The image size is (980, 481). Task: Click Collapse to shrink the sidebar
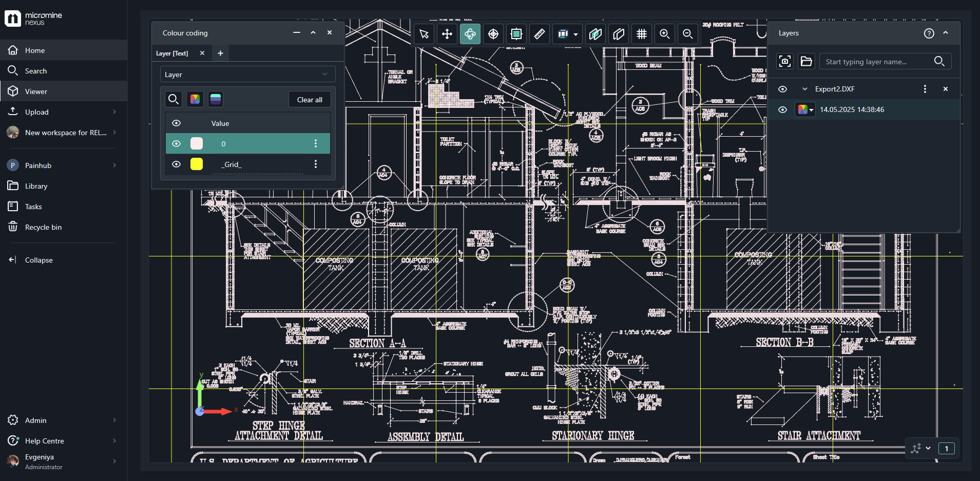[39, 260]
